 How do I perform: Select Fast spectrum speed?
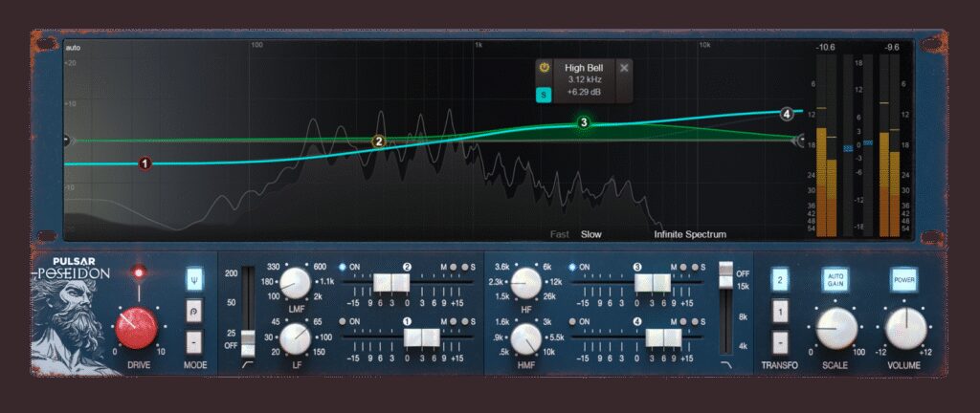coord(559,234)
